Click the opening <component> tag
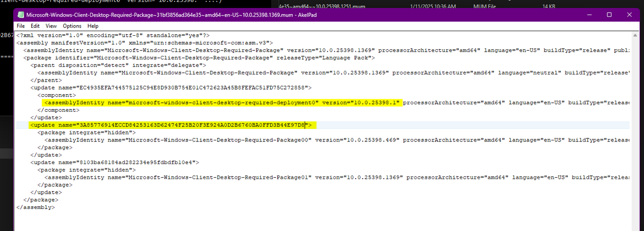 (56, 95)
